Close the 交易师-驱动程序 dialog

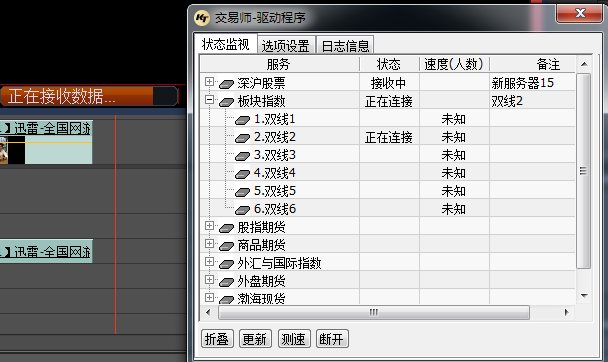[579, 14]
